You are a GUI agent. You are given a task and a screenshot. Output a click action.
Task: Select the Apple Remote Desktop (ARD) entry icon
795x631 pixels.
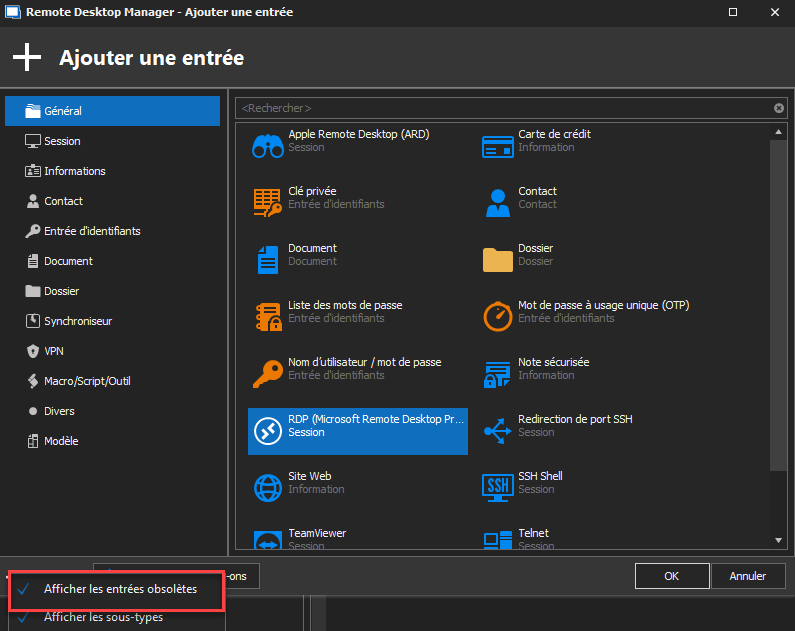267,146
